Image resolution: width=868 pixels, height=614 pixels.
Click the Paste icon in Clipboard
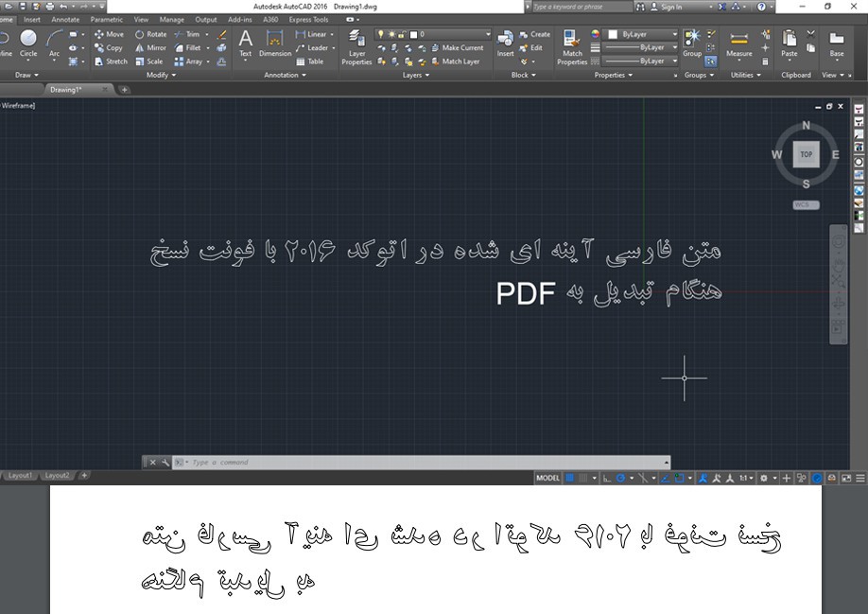point(790,44)
